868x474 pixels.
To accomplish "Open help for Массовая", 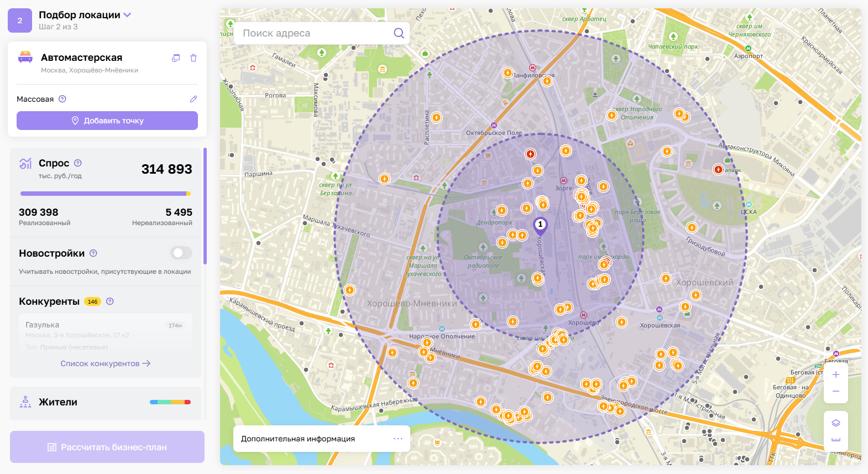I will pos(62,99).
